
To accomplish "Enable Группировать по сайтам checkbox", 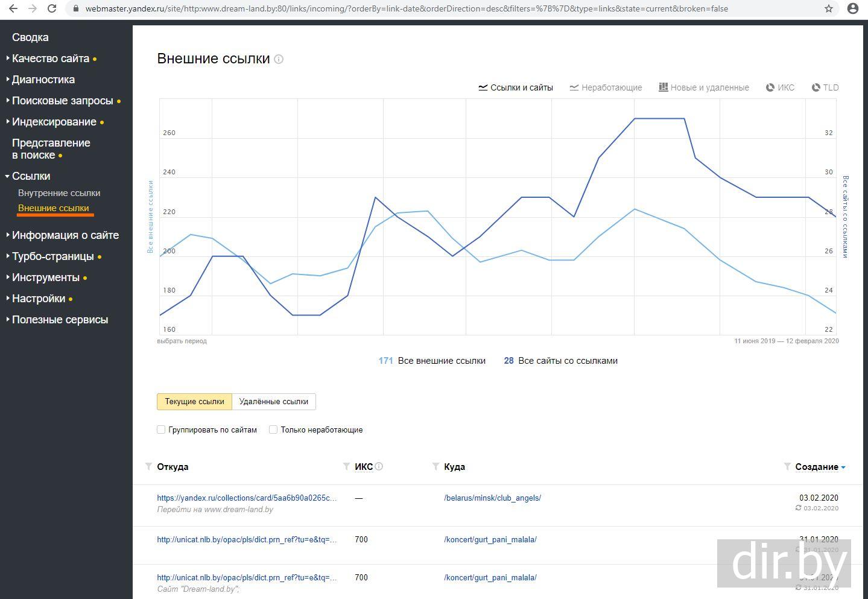I will [x=161, y=429].
